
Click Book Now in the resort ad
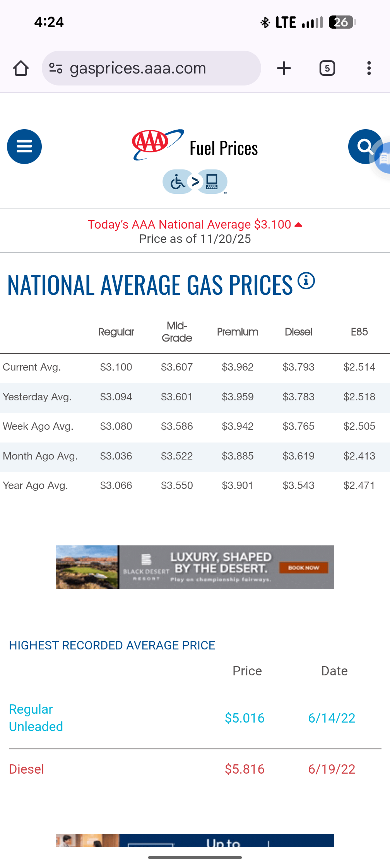click(303, 568)
